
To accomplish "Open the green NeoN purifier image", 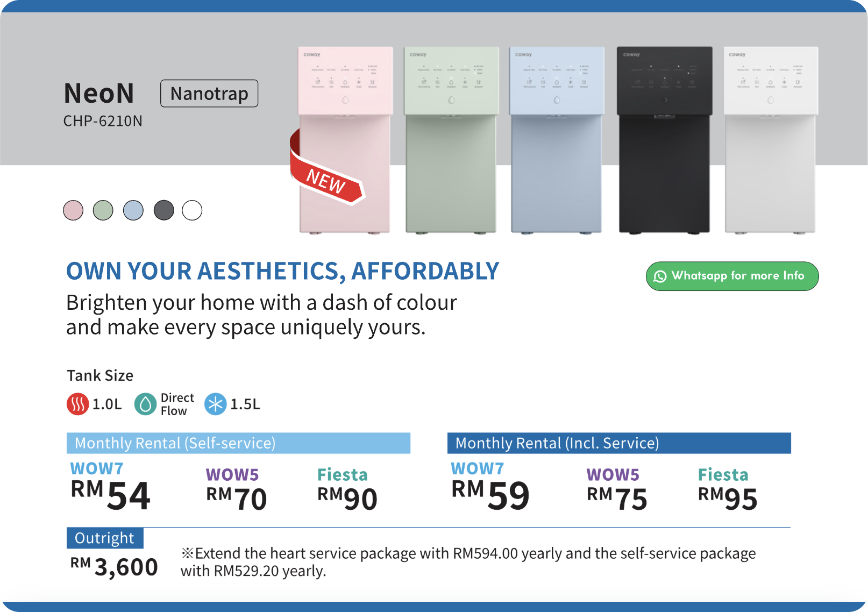I will (451, 140).
